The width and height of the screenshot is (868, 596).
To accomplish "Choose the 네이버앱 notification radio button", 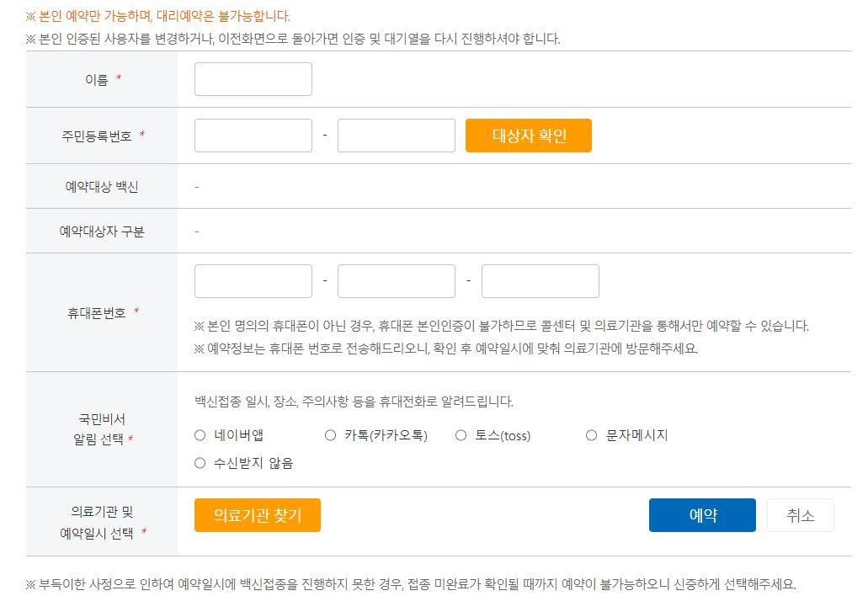I will [x=200, y=435].
